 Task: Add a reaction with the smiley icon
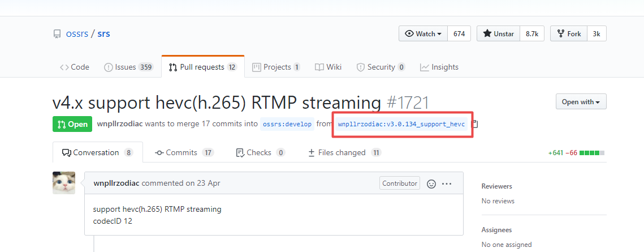tap(431, 183)
